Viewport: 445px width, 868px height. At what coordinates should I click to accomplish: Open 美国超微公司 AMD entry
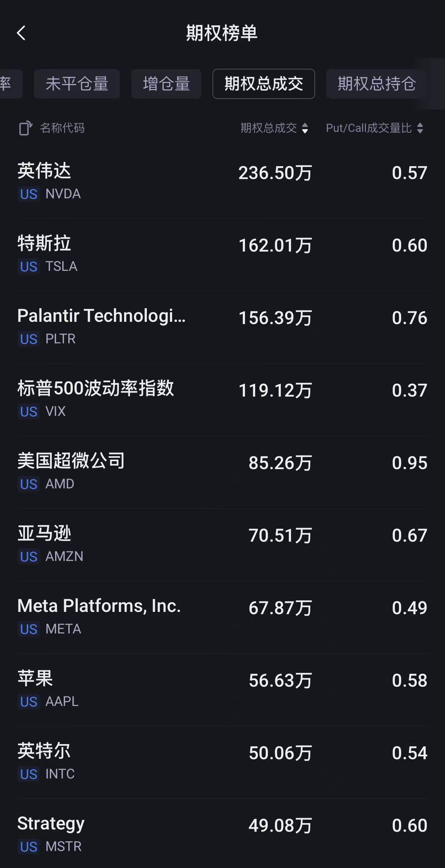pos(223,471)
